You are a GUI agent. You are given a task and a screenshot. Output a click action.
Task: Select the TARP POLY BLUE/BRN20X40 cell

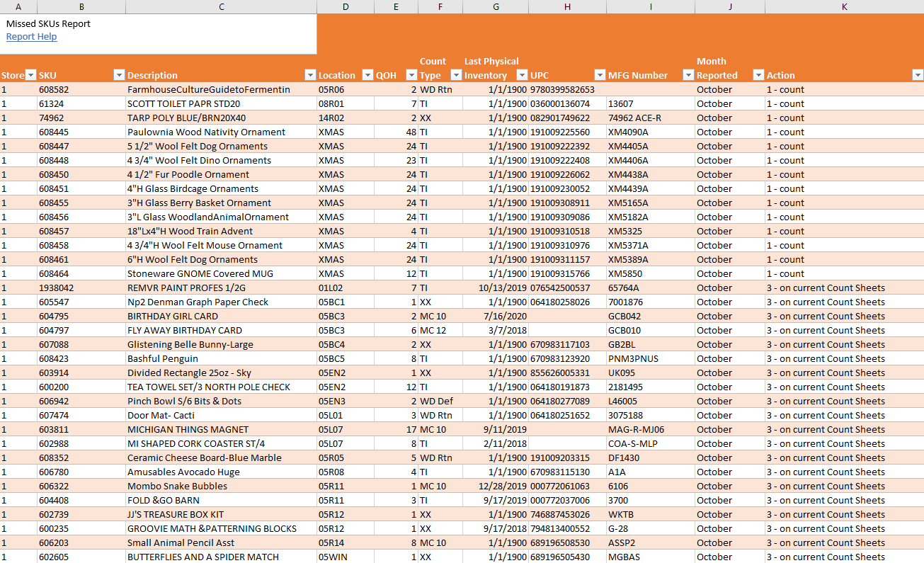[222, 118]
